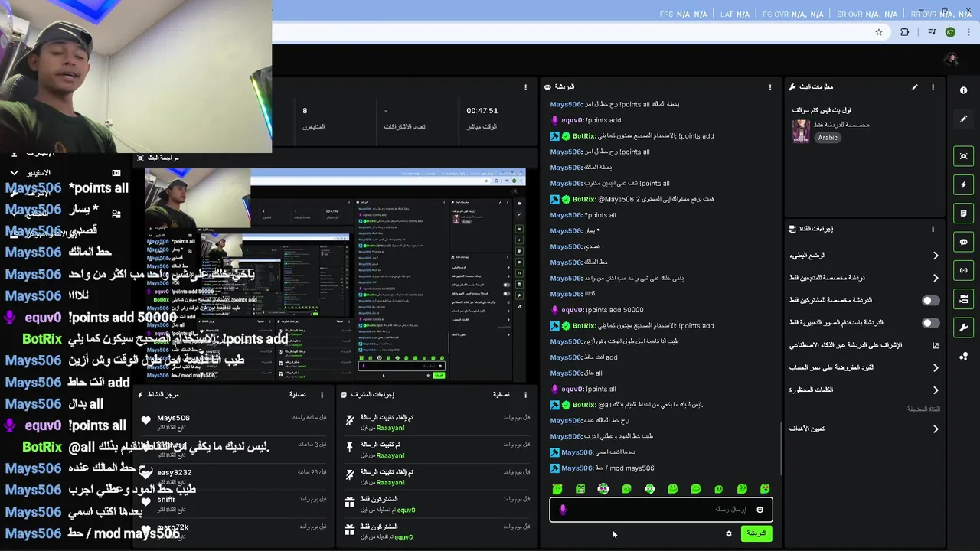Open the emoji picker in message box

point(759,510)
